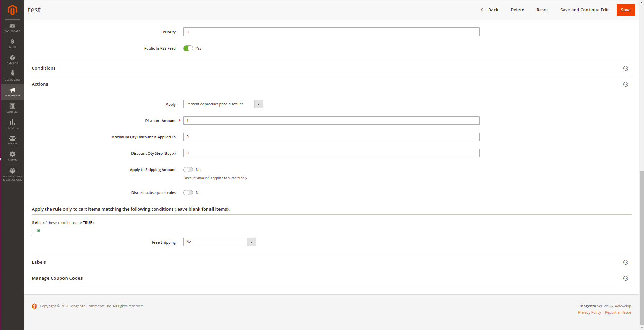Open the Report an Issue link
This screenshot has height=330, width=644.
(618, 313)
